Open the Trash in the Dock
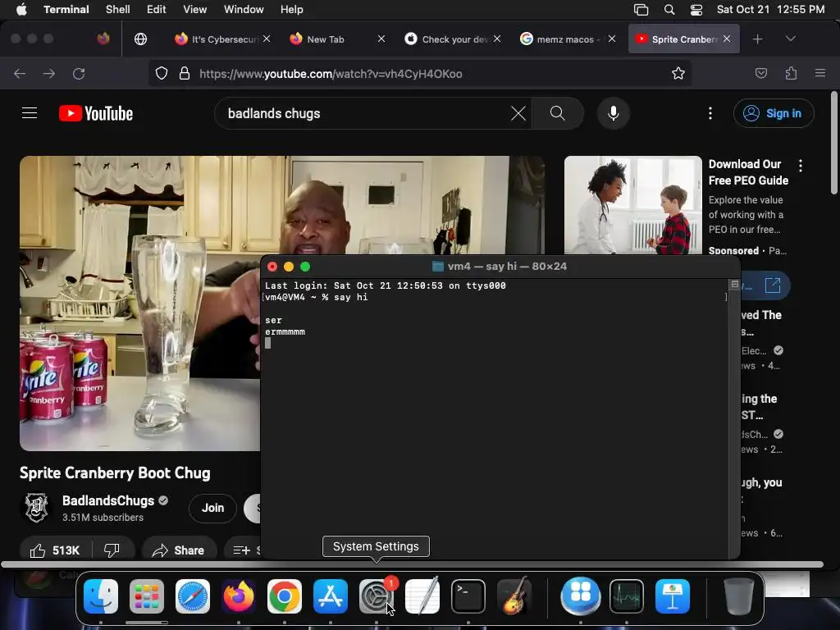 739,596
